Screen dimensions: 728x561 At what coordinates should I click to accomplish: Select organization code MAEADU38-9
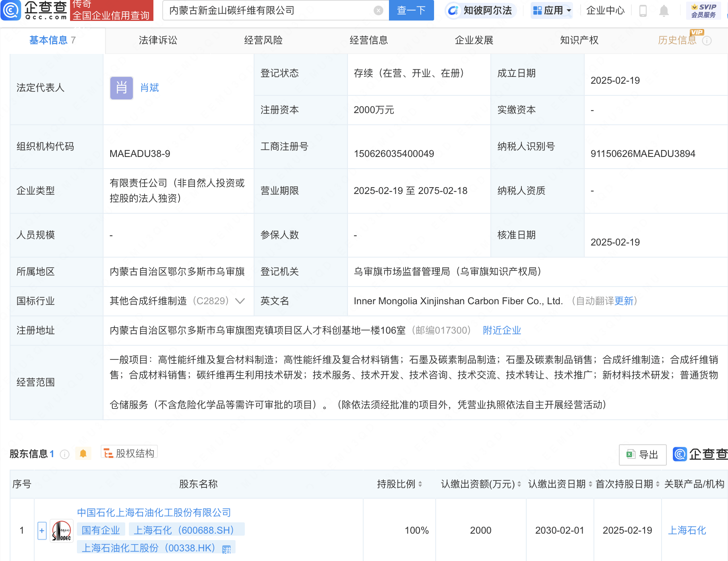tap(140, 154)
